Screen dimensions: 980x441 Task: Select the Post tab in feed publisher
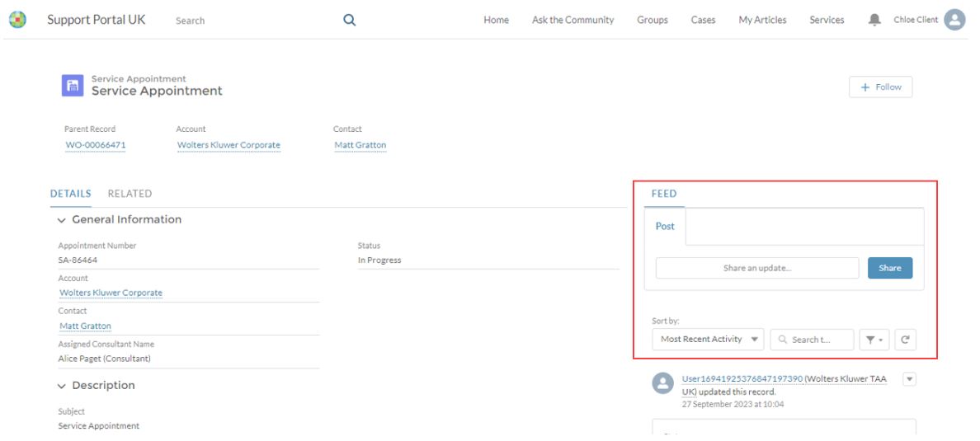665,226
